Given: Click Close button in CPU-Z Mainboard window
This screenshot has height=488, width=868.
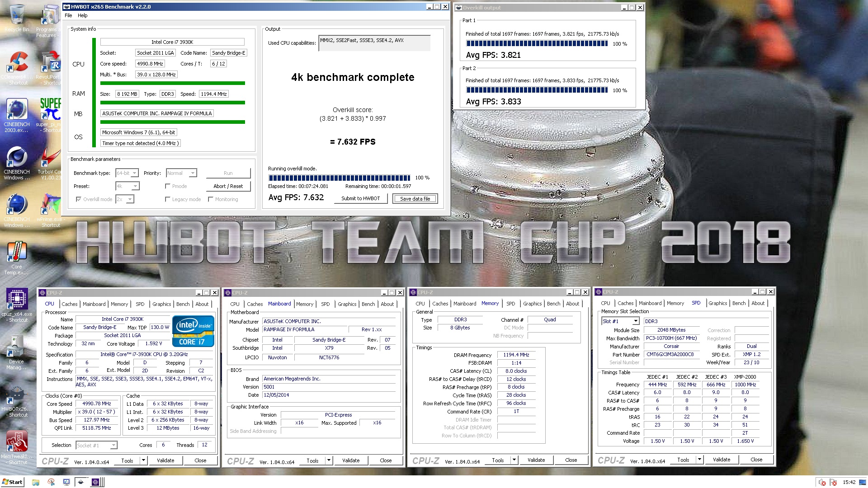Looking at the screenshot, I should click(386, 460).
